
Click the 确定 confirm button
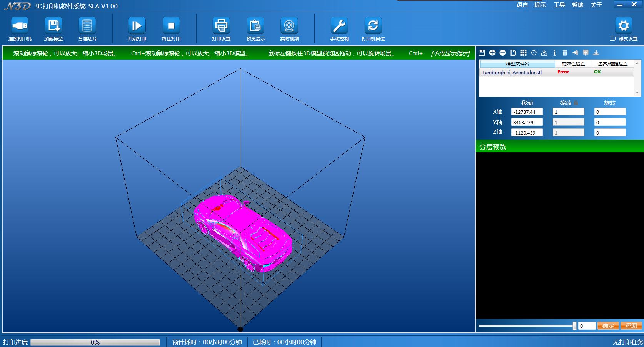(x=608, y=326)
